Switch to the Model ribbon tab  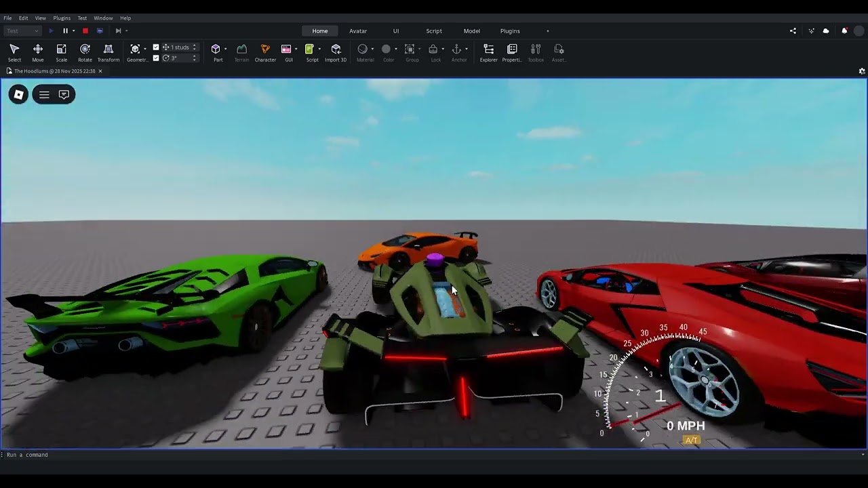click(x=472, y=31)
